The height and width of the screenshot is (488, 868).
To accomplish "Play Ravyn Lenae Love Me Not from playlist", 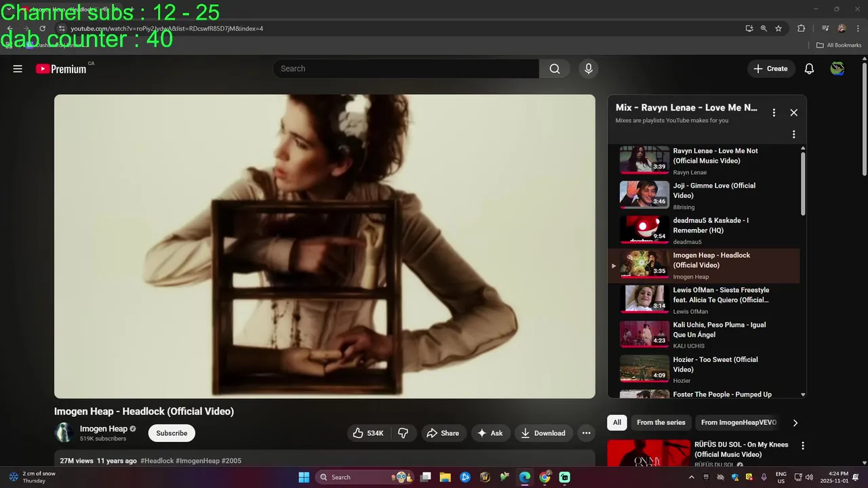I will point(705,161).
